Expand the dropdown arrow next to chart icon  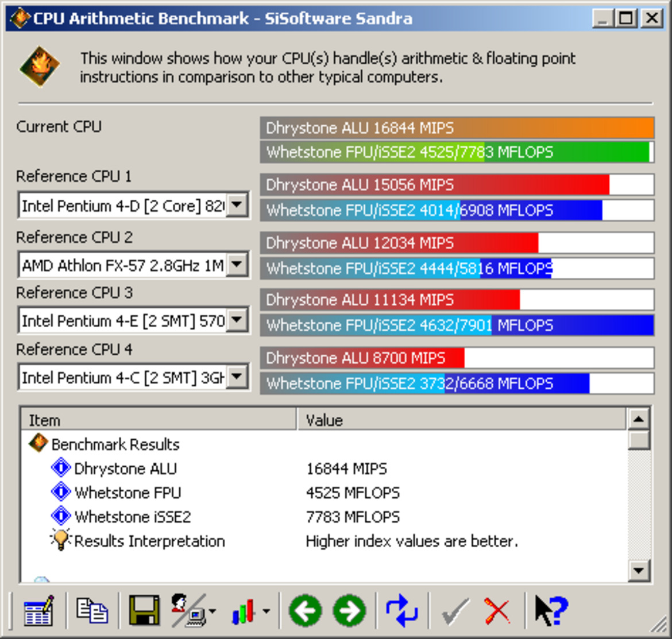(x=266, y=611)
